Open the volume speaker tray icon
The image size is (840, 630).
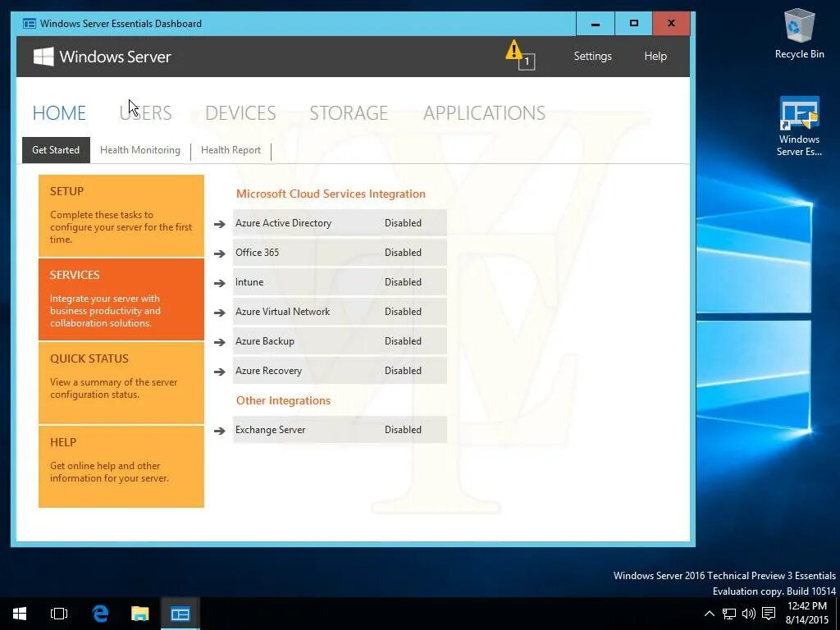748,614
